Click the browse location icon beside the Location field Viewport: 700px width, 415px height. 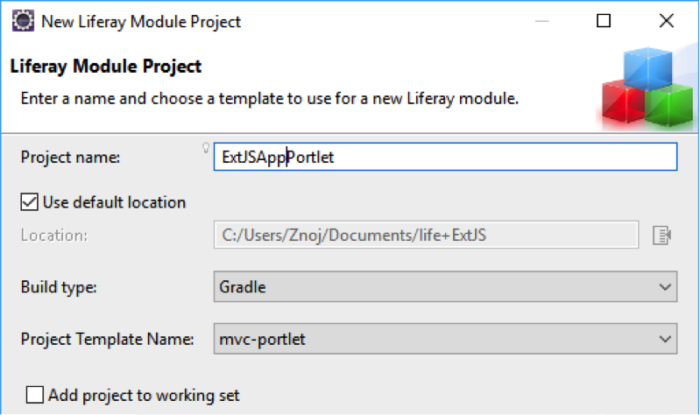click(x=662, y=235)
